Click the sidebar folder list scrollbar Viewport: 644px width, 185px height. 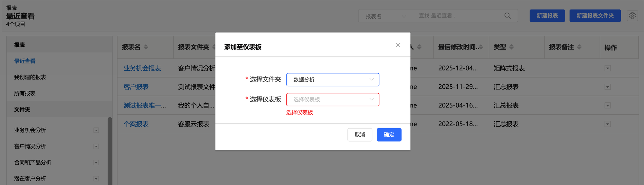110,151
